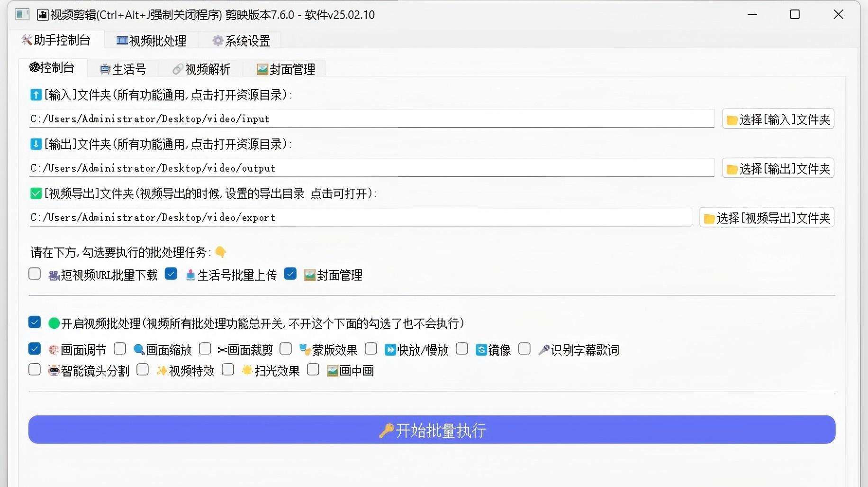Screen dimensions: 868x487
Task: Click the 选择[输出]文件夹 button
Action: tap(778, 169)
